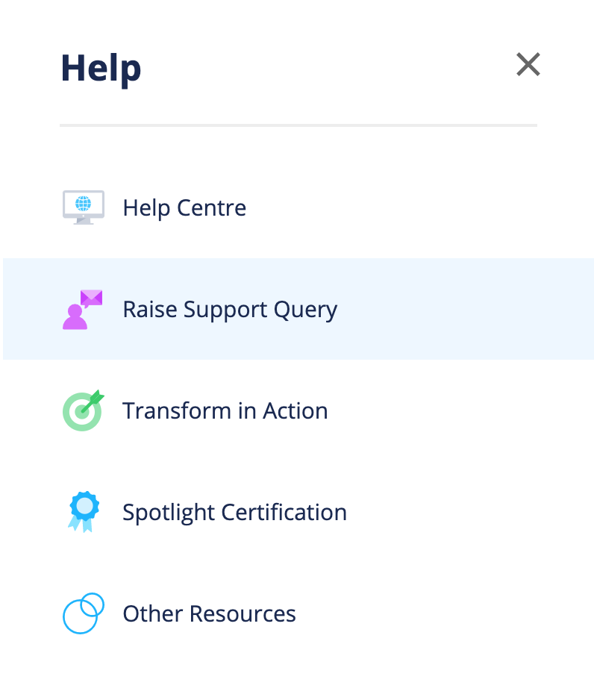Screen dimensions: 594x700
Task: Open Transform in Action
Action: (225, 410)
